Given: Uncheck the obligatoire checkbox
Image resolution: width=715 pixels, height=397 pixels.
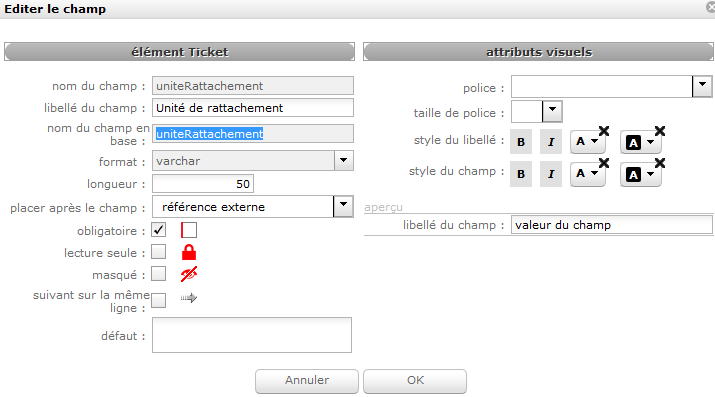Looking at the screenshot, I should coord(159,230).
